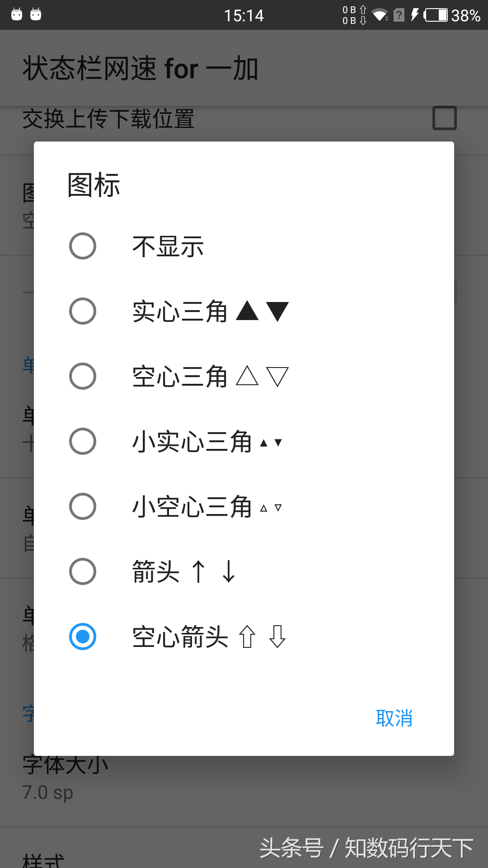
Task: Tap the solid up triangle icon
Action: tap(247, 311)
